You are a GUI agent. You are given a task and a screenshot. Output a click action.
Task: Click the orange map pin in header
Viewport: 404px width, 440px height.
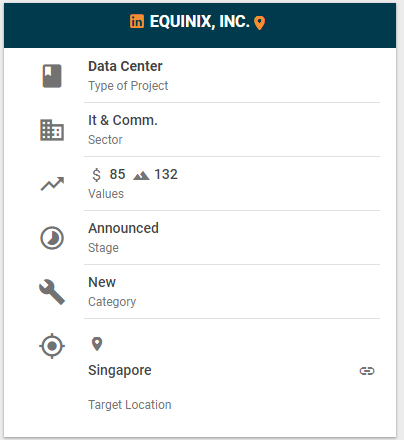(x=259, y=23)
